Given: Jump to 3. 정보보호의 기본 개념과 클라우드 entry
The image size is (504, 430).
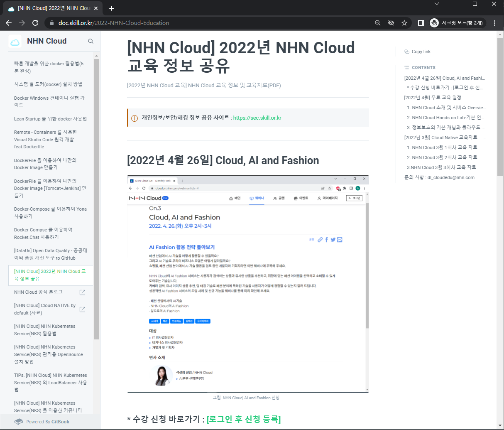Looking at the screenshot, I should pos(446,128).
